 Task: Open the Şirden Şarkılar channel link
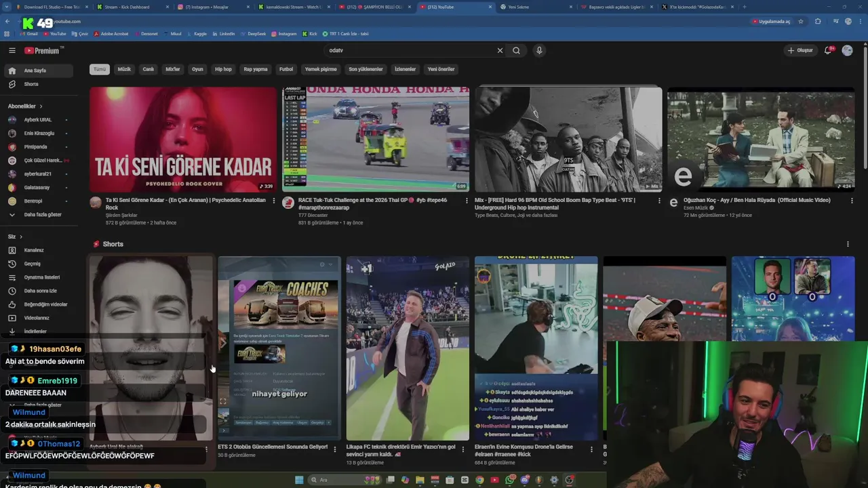point(121,215)
